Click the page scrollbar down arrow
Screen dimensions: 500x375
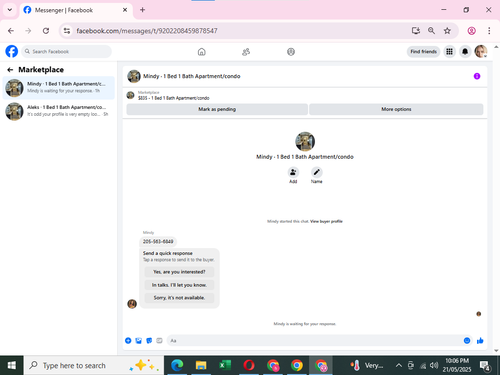click(x=496, y=351)
